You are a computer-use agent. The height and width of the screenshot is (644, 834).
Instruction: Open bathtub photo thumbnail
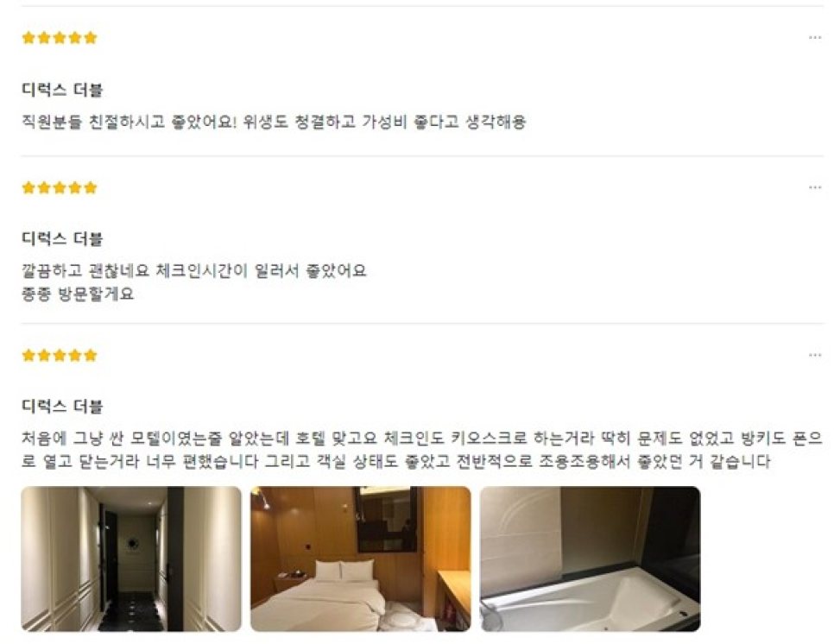point(591,559)
